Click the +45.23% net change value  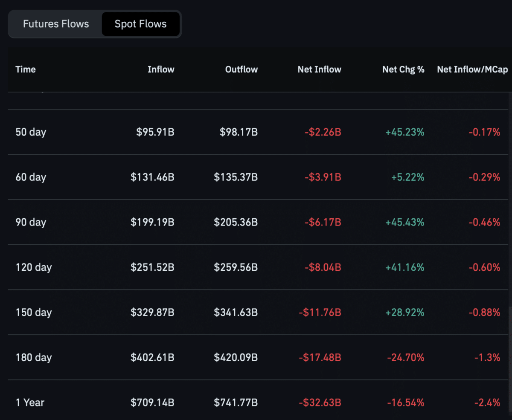coord(404,132)
